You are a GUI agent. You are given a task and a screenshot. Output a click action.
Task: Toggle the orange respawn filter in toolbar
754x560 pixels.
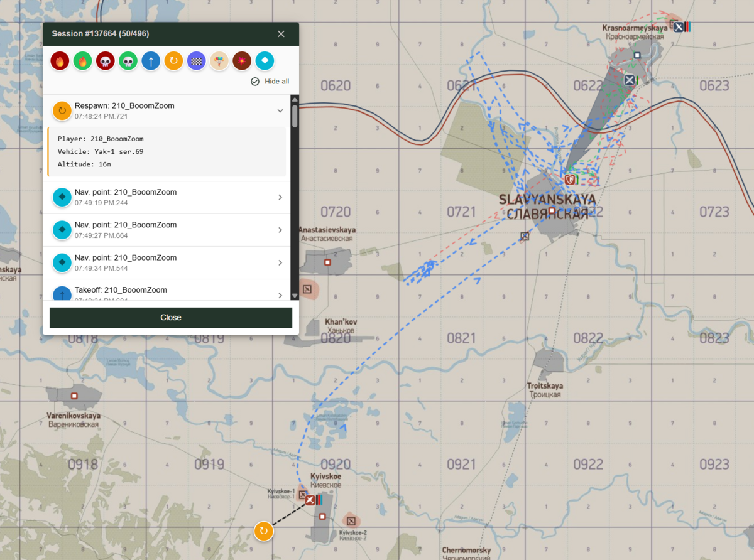click(173, 61)
